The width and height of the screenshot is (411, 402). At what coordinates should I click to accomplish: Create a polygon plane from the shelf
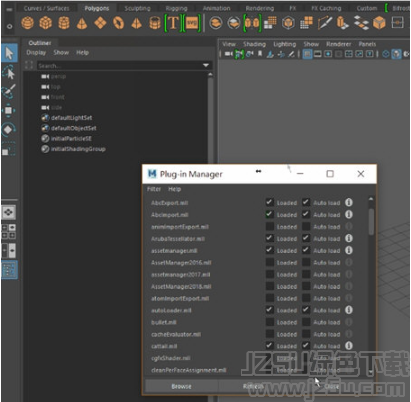[x=100, y=23]
